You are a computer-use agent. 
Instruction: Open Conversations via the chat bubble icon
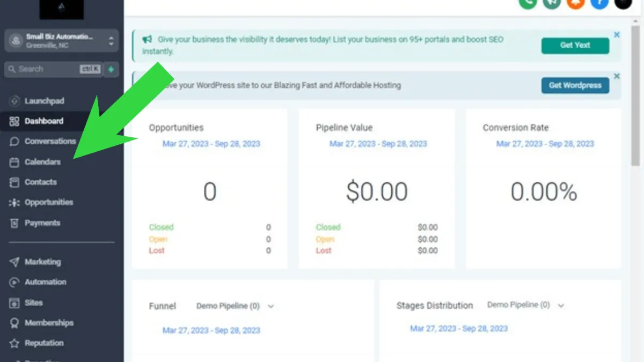click(x=14, y=142)
